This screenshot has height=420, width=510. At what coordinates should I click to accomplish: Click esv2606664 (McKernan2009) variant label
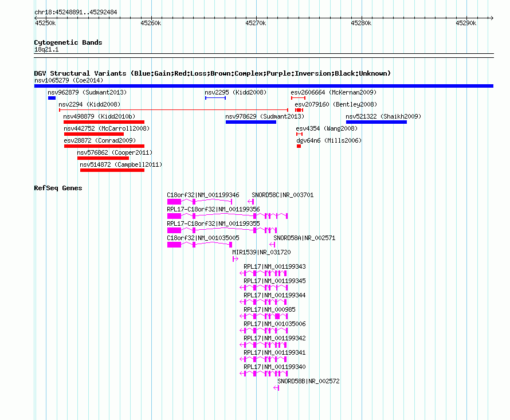(334, 92)
